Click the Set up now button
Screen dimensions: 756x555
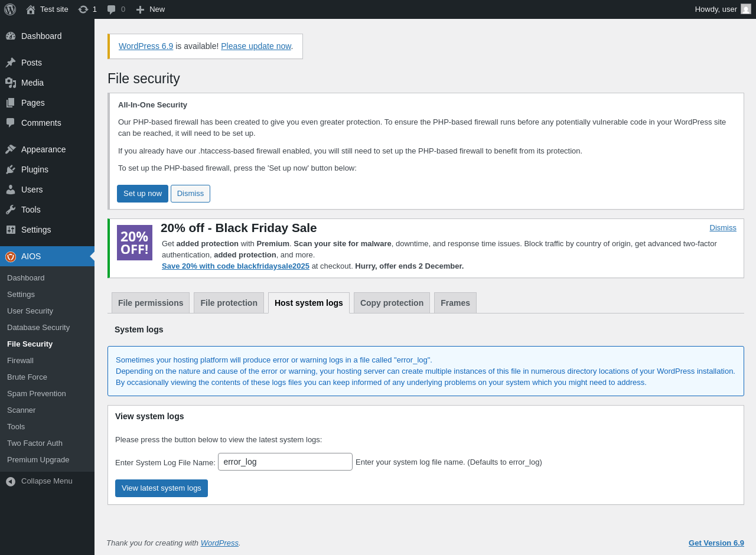point(142,194)
